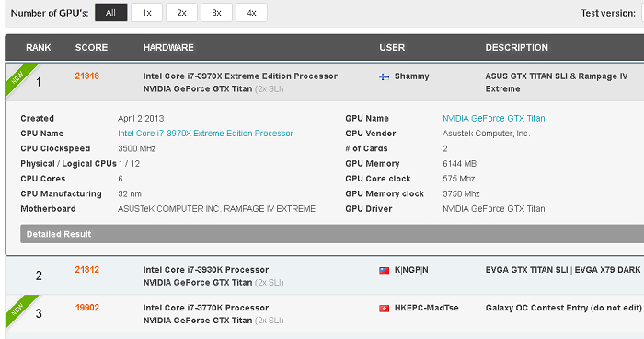
Task: Click the Galaxy OC Contest Entry description
Action: [563, 308]
